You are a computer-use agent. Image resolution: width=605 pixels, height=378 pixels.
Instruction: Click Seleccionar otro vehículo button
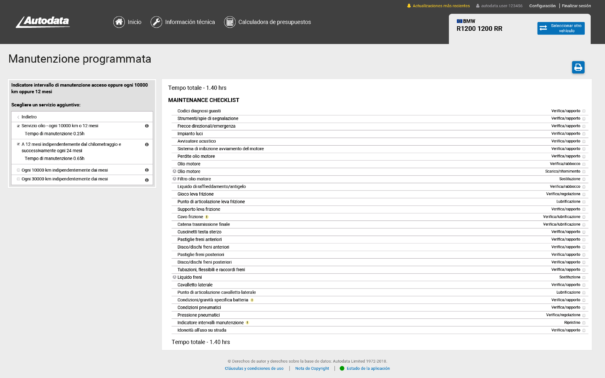pos(561,28)
